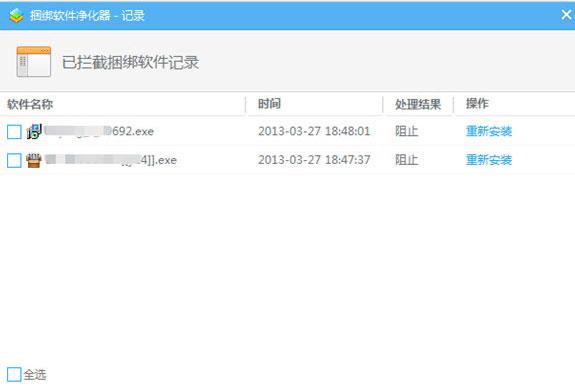This screenshot has height=389, width=575.
Task: Click timestamp 2013-03-27 18:48:01
Action: point(314,131)
